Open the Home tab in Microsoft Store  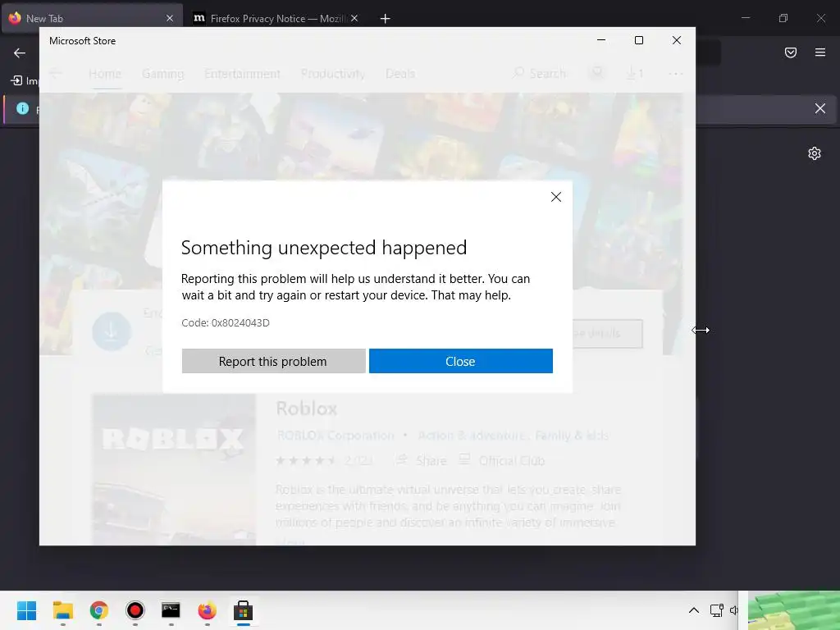105,73
